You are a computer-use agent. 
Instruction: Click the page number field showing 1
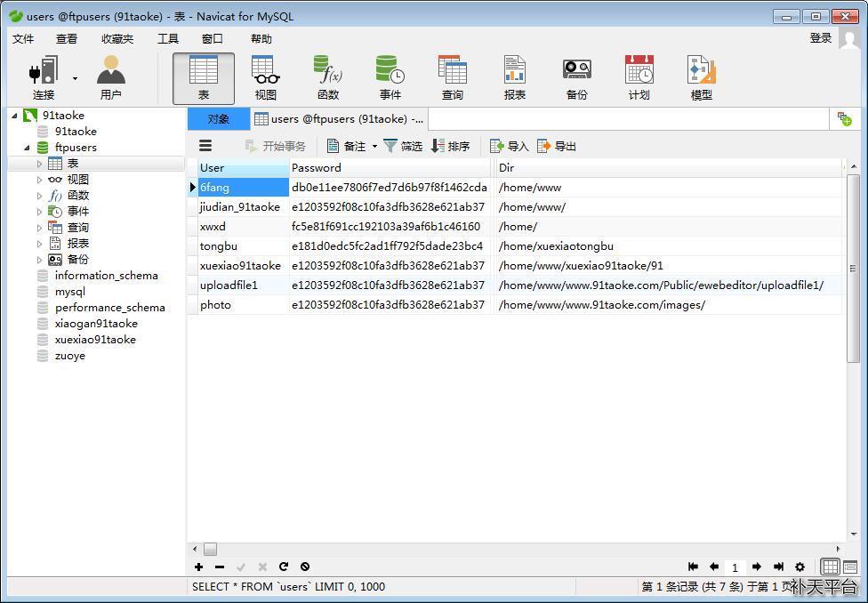tap(735, 567)
